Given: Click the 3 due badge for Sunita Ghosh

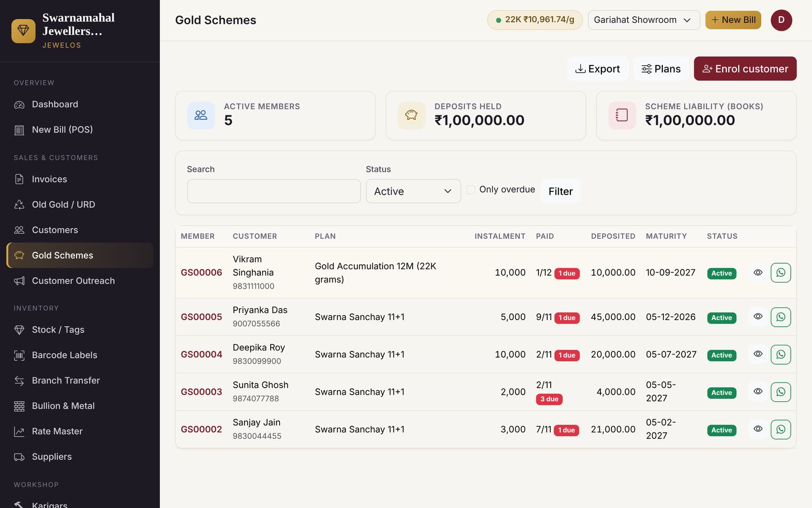Looking at the screenshot, I should coord(549,399).
